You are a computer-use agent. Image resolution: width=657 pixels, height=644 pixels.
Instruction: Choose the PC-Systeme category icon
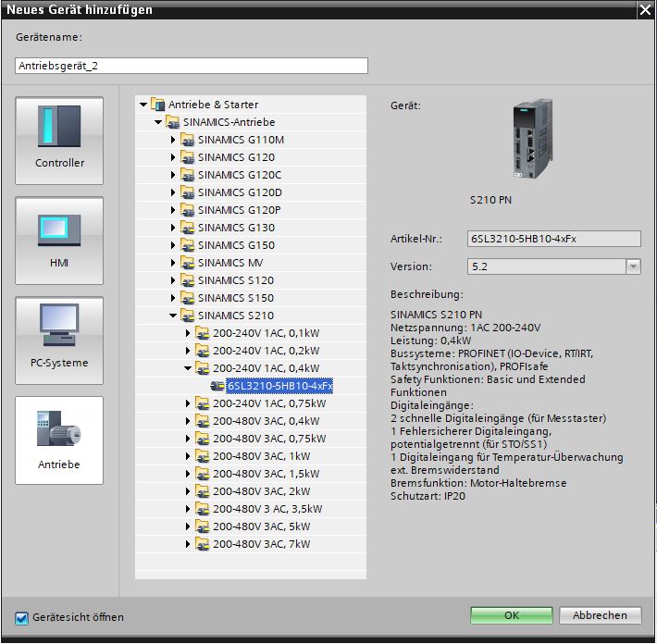point(59,340)
